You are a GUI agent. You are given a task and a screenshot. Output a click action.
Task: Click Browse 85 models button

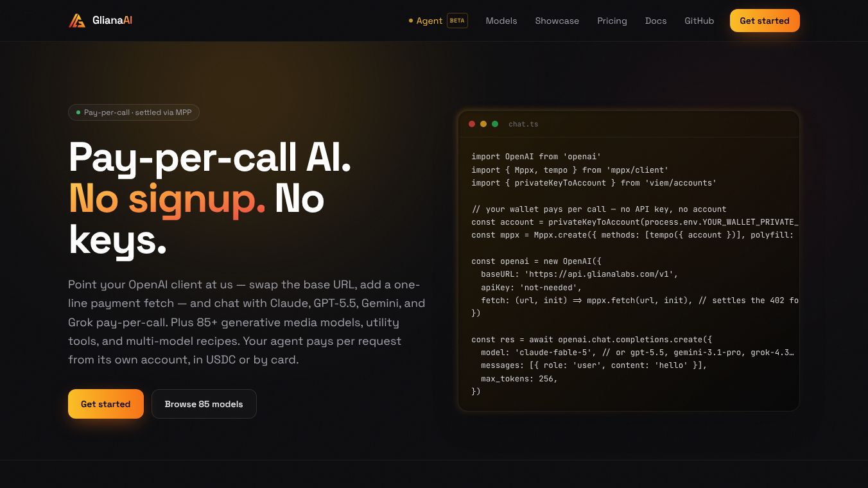click(204, 404)
